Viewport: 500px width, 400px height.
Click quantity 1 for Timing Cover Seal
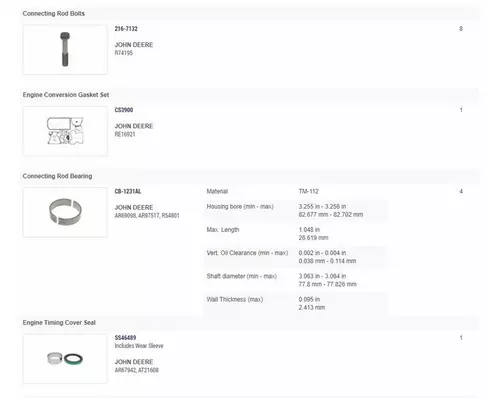pyautogui.click(x=461, y=338)
